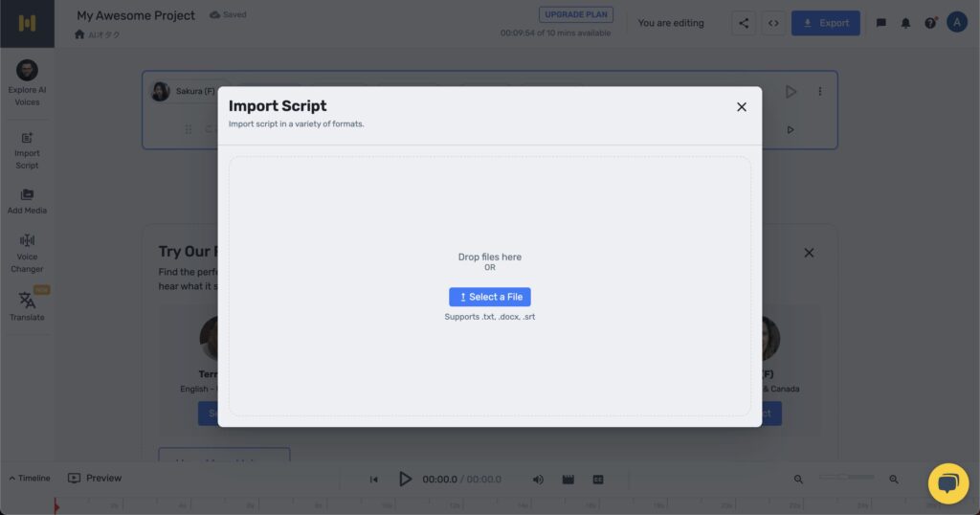Skip to start of timeline

point(374,480)
